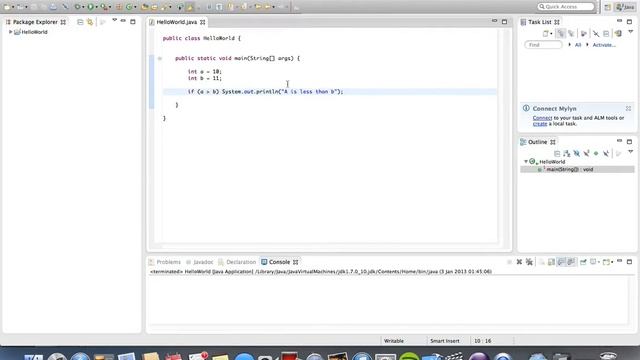This screenshot has width=640, height=360.
Task: Click New Task icon in Task List
Action: tap(545, 33)
